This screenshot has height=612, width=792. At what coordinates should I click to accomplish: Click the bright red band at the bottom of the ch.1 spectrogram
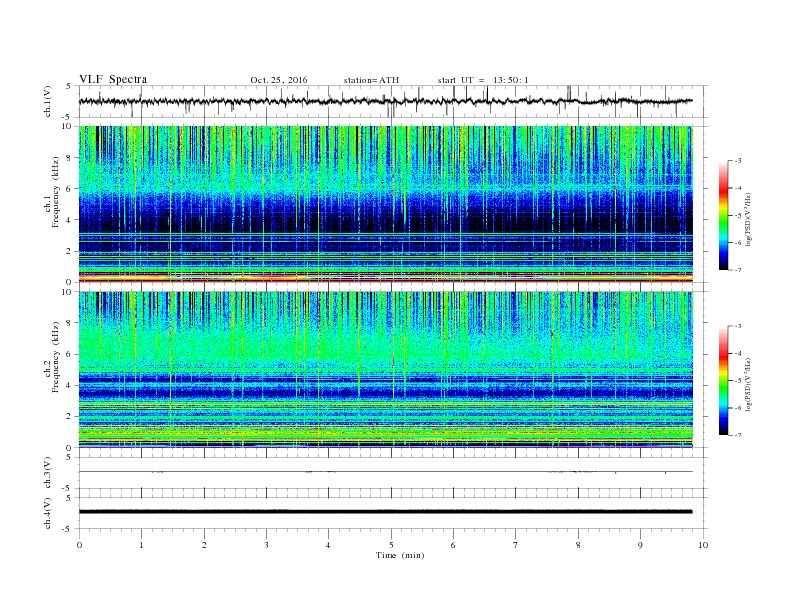385,277
